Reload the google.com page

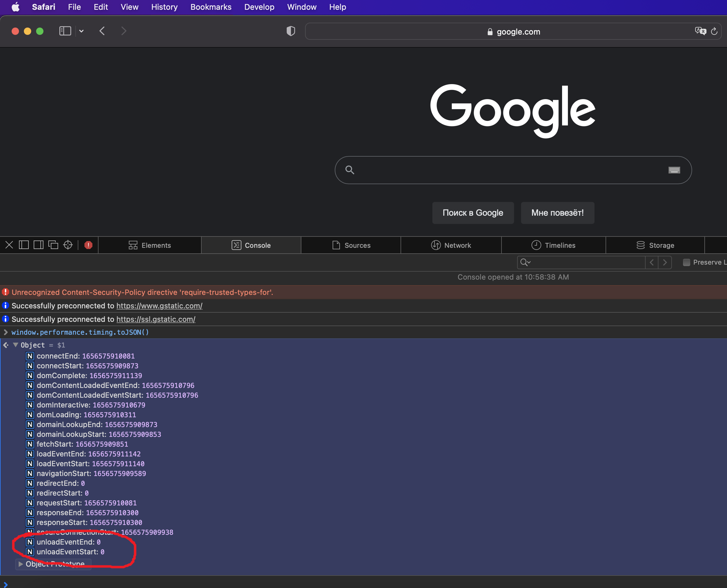point(714,31)
